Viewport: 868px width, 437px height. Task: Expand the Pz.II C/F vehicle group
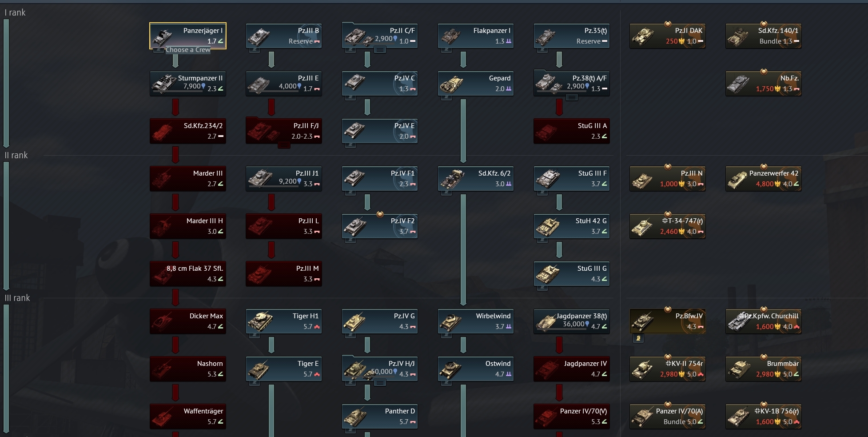380,50
